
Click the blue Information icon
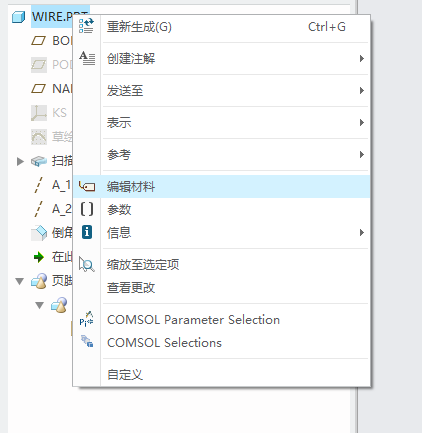point(87,232)
